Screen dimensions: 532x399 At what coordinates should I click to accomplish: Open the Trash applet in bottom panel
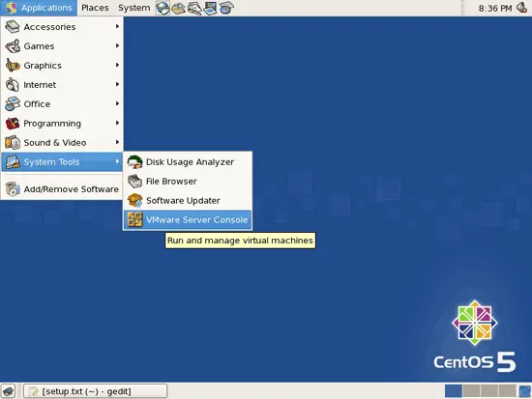(525, 391)
